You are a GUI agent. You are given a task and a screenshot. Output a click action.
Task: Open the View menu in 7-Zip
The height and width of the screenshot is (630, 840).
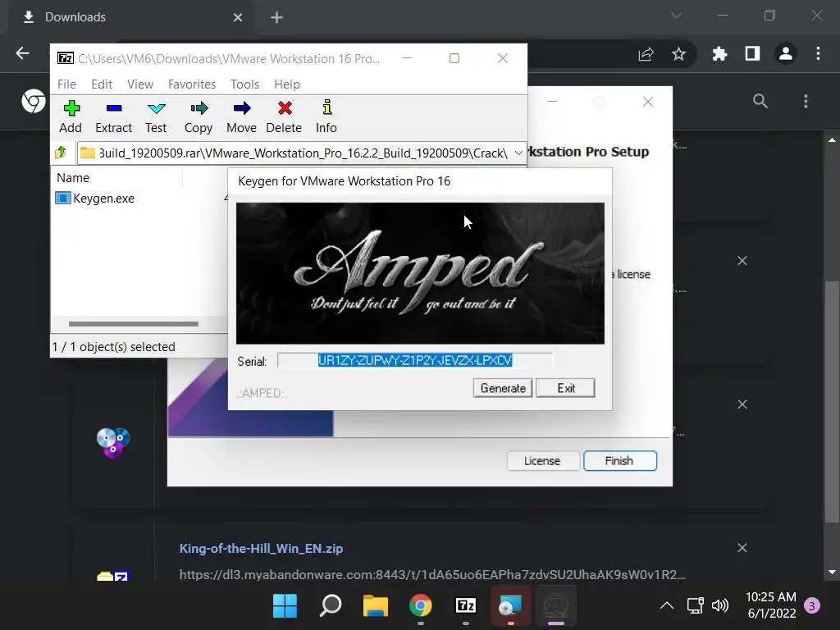tap(140, 84)
